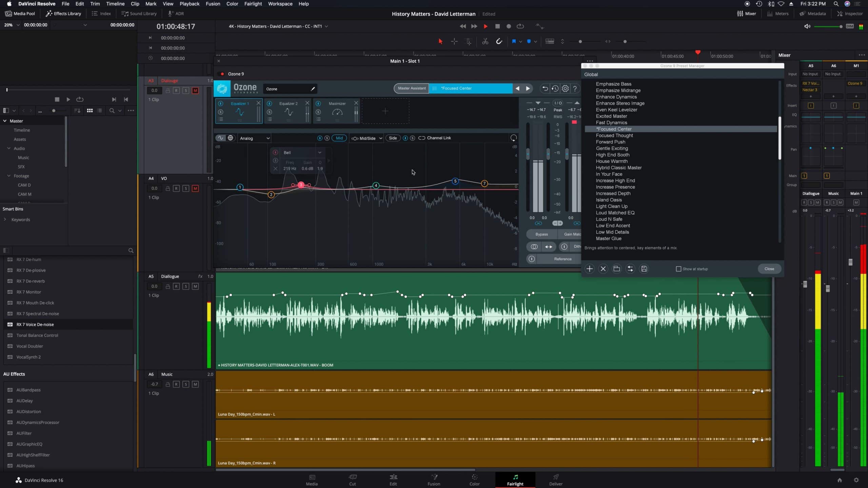This screenshot has height=488, width=868.
Task: Open the Mid/Side processing dropdown
Action: coord(367,138)
